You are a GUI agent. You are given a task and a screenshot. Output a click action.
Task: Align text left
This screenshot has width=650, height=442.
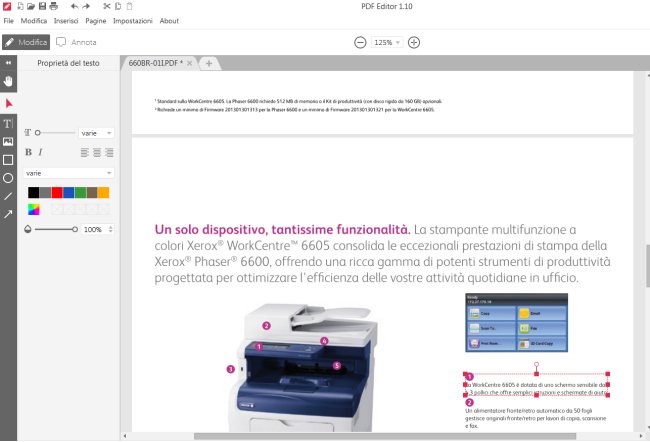click(x=85, y=153)
